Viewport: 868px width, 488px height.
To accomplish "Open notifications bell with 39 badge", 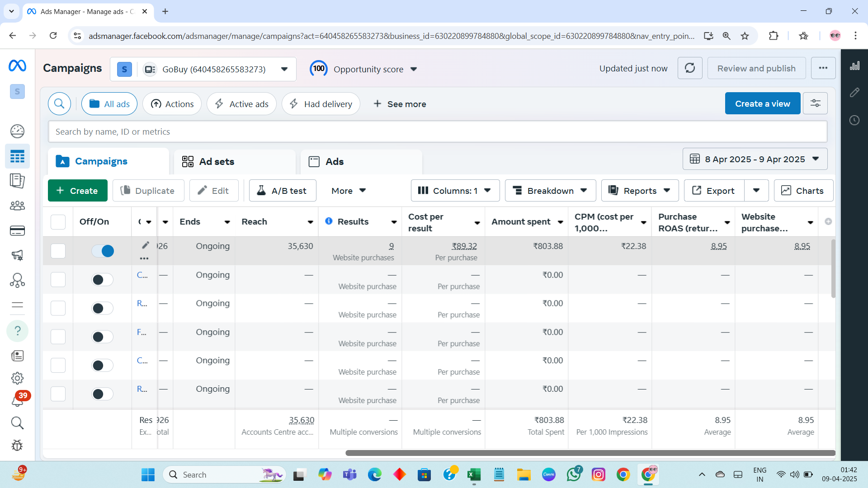I will coord(17,400).
